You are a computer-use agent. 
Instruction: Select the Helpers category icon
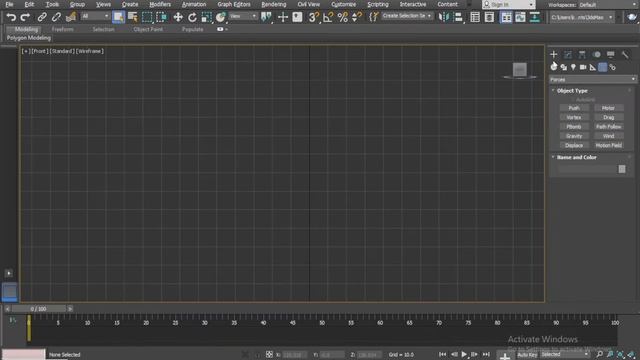593,67
